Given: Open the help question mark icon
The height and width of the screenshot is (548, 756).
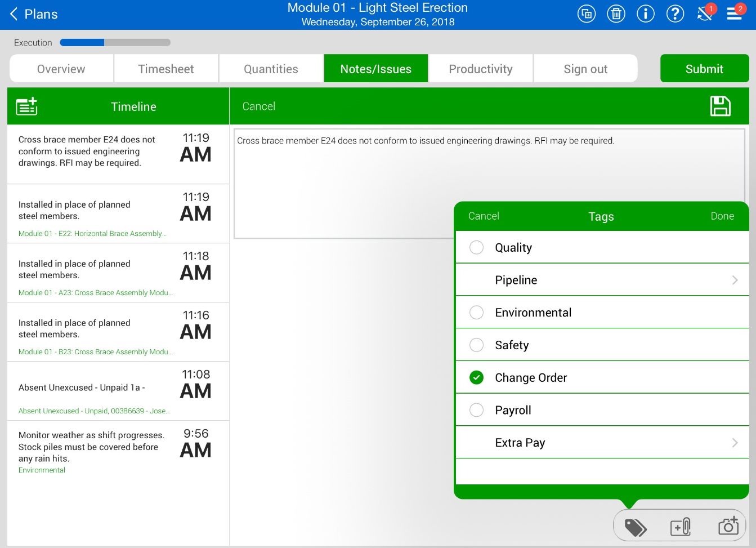Looking at the screenshot, I should pyautogui.click(x=675, y=14).
